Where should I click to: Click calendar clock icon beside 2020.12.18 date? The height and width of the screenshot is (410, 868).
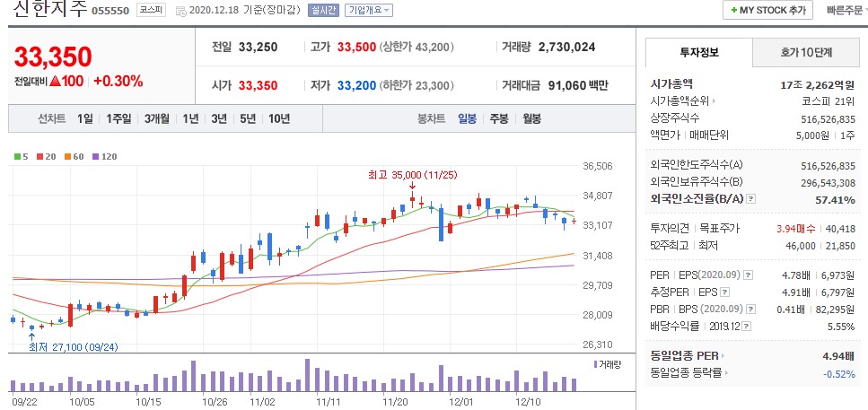tap(181, 11)
